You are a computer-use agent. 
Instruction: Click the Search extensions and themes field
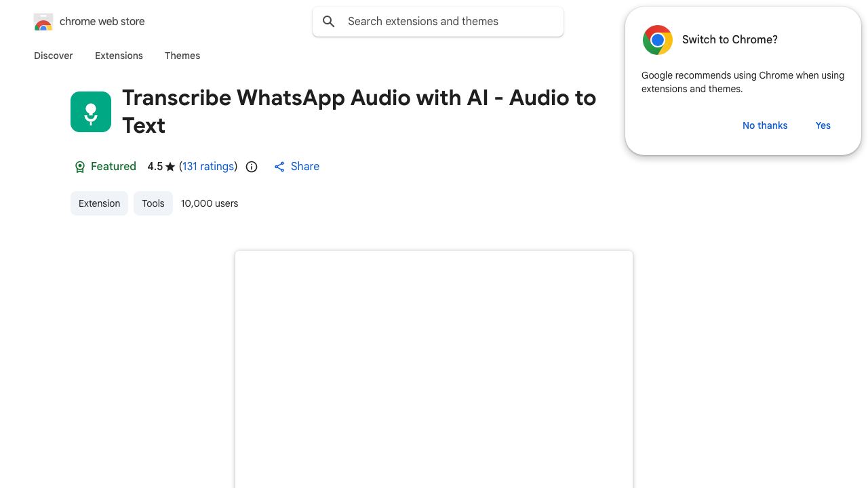click(x=438, y=22)
